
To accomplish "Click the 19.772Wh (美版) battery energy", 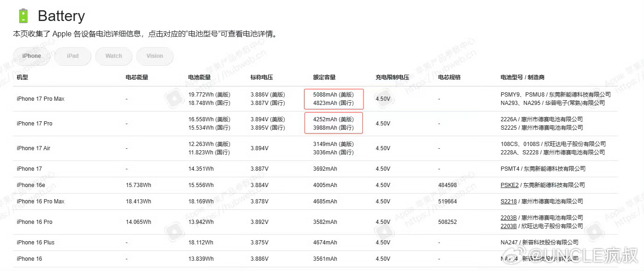I will tap(210, 95).
